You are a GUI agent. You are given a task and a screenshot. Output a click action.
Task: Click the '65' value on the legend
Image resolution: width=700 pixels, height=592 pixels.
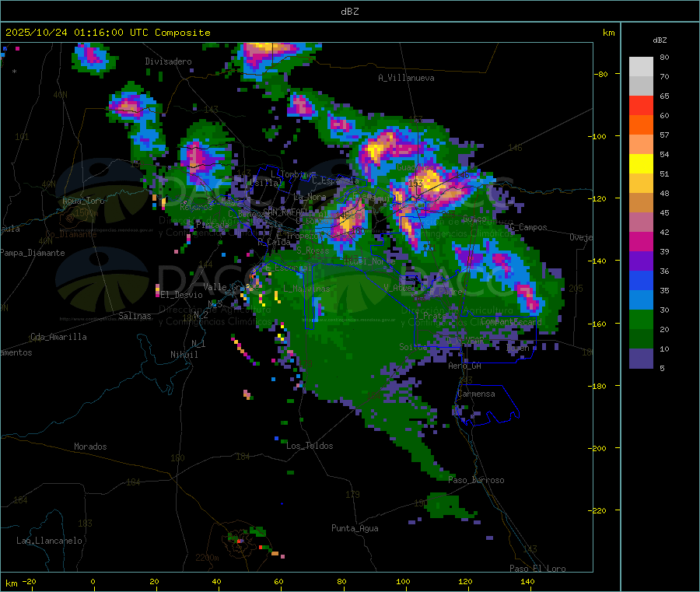(x=664, y=96)
